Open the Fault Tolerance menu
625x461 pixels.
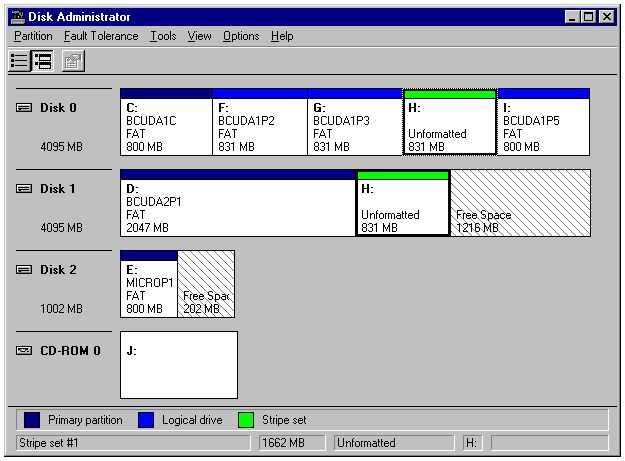[101, 36]
